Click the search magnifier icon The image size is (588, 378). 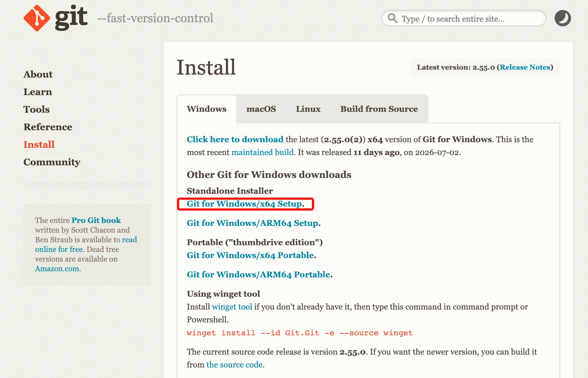pos(392,18)
